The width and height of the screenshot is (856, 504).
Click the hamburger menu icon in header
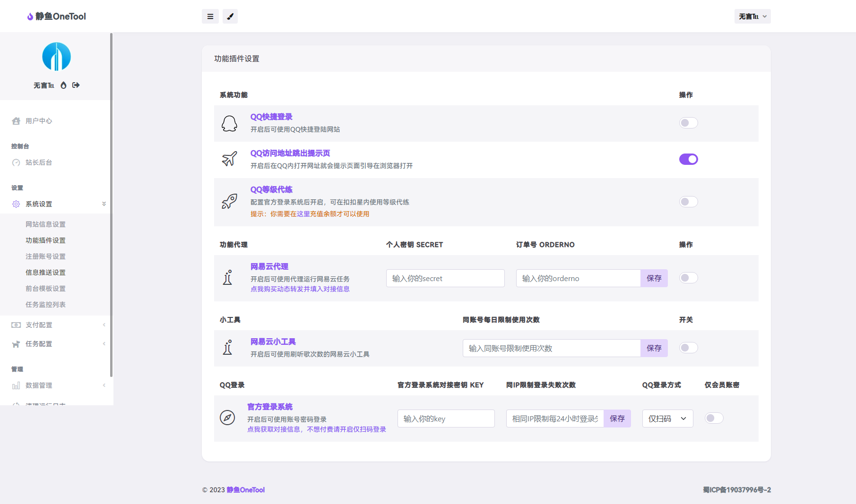click(210, 17)
